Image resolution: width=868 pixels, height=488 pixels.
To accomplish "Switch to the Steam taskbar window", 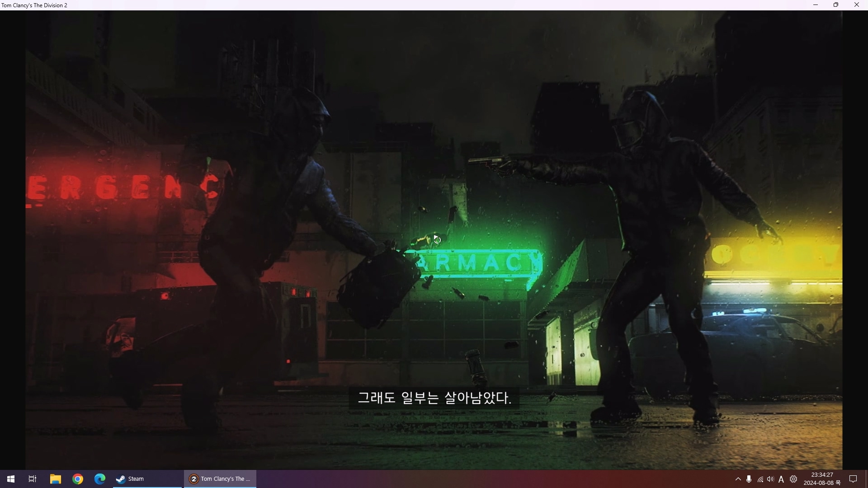I will tap(147, 479).
